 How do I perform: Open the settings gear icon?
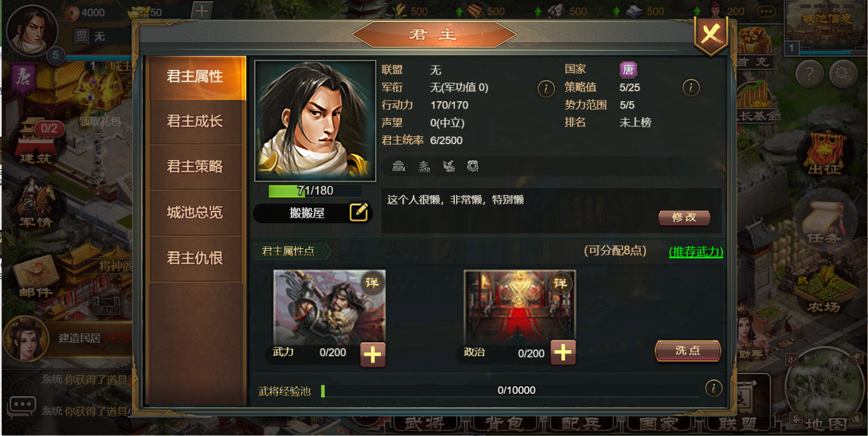(x=843, y=75)
